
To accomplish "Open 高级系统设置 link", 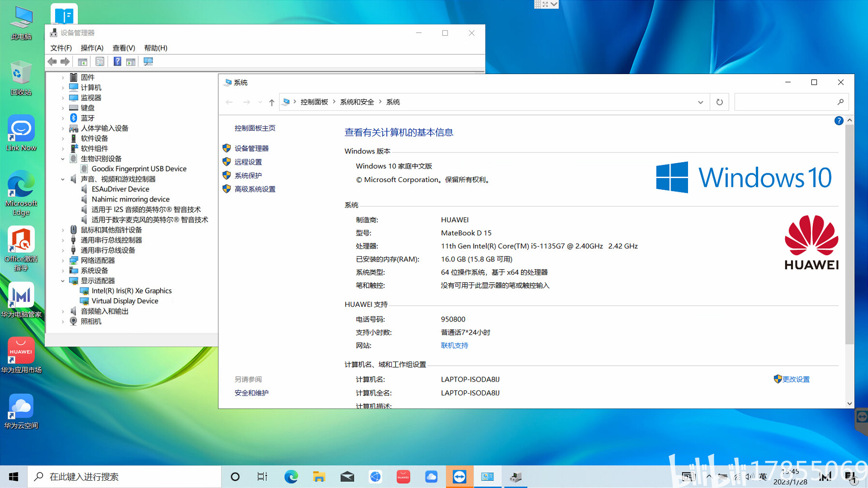I will (x=255, y=189).
